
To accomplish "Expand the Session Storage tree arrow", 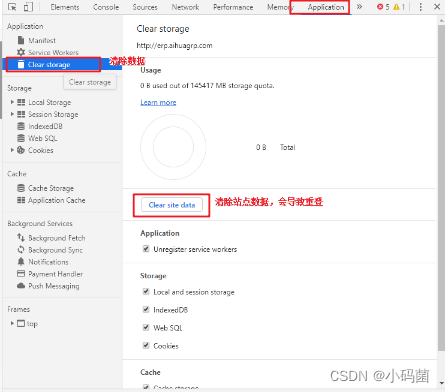I will (12, 114).
